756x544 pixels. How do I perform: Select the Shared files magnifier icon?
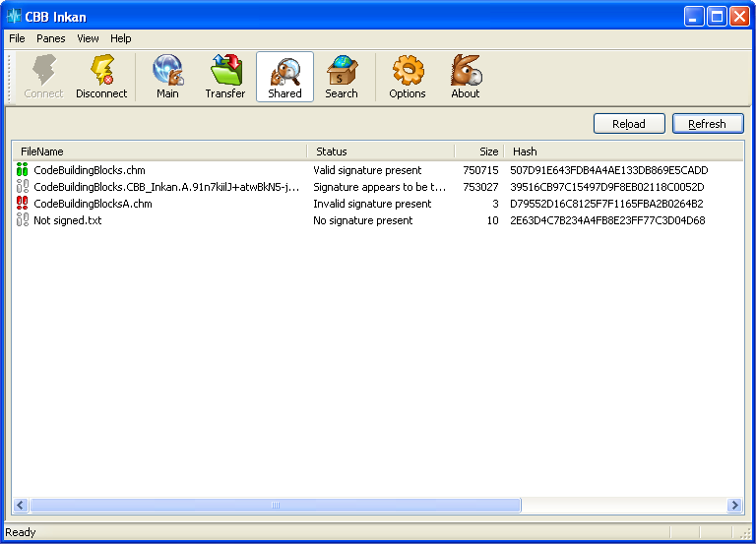pos(284,71)
